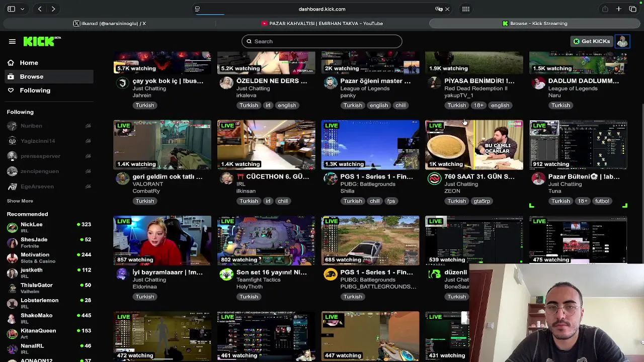The image size is (644, 362).
Task: Click the Get KICKs button
Action: tap(591, 41)
